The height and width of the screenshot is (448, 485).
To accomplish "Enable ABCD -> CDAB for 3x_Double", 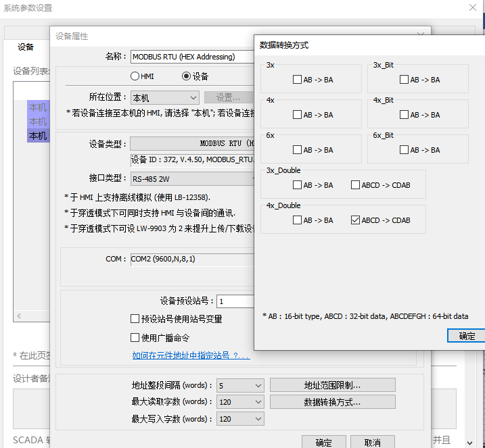I will point(356,185).
